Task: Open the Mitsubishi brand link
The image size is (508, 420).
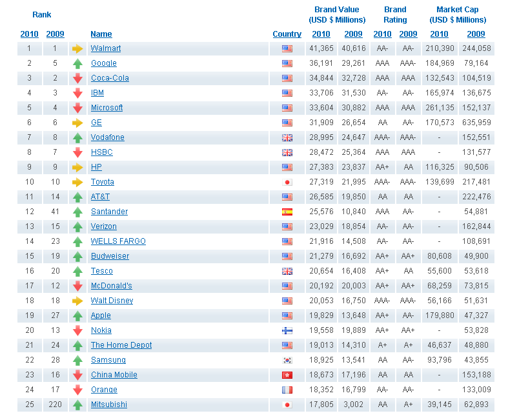Action: point(108,405)
